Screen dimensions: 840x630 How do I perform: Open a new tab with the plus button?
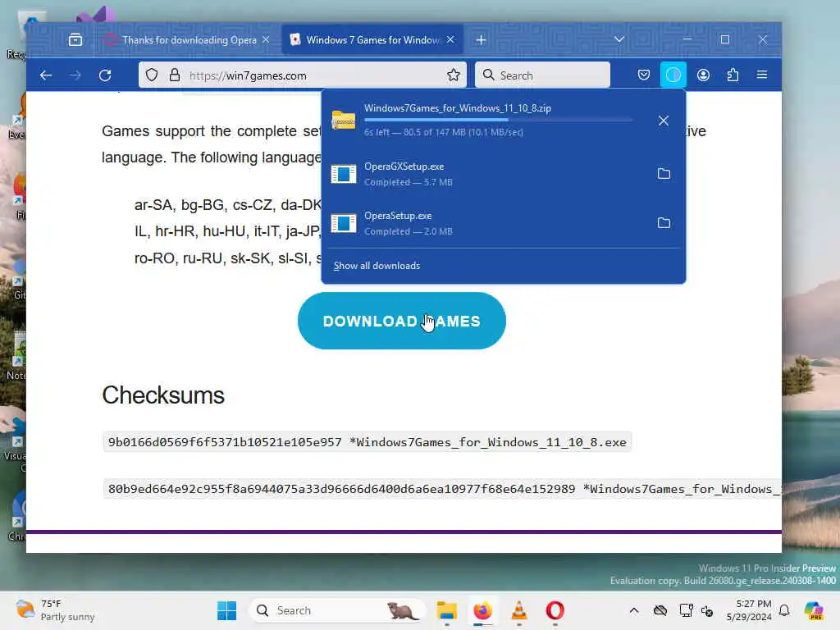(481, 39)
